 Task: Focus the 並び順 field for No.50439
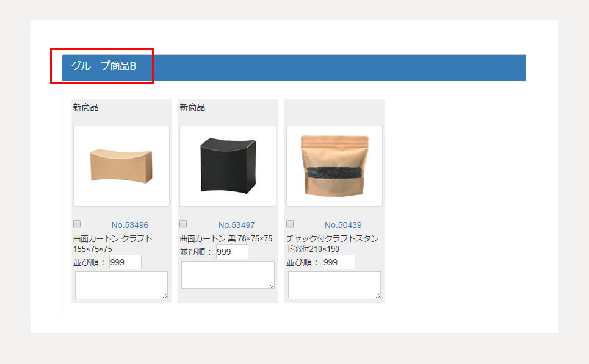(339, 262)
